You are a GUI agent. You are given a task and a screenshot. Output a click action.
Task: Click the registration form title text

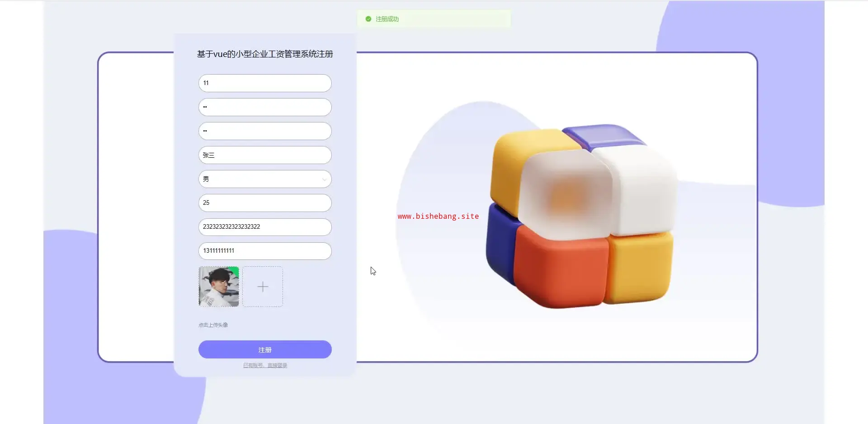[265, 54]
